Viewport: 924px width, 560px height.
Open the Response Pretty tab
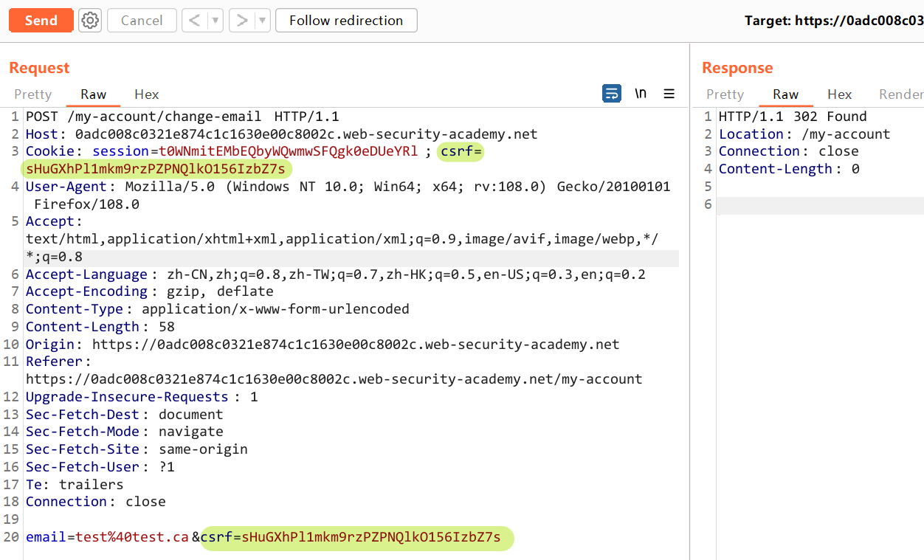coord(725,94)
